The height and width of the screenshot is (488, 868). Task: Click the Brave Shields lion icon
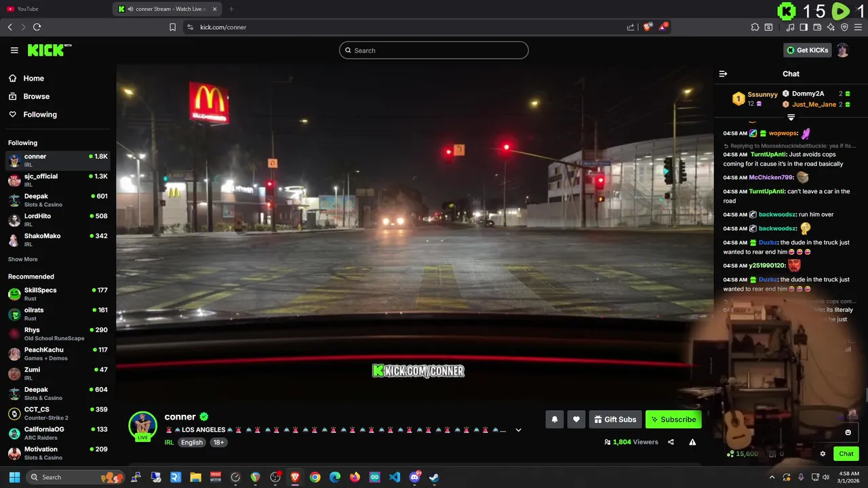coord(647,27)
